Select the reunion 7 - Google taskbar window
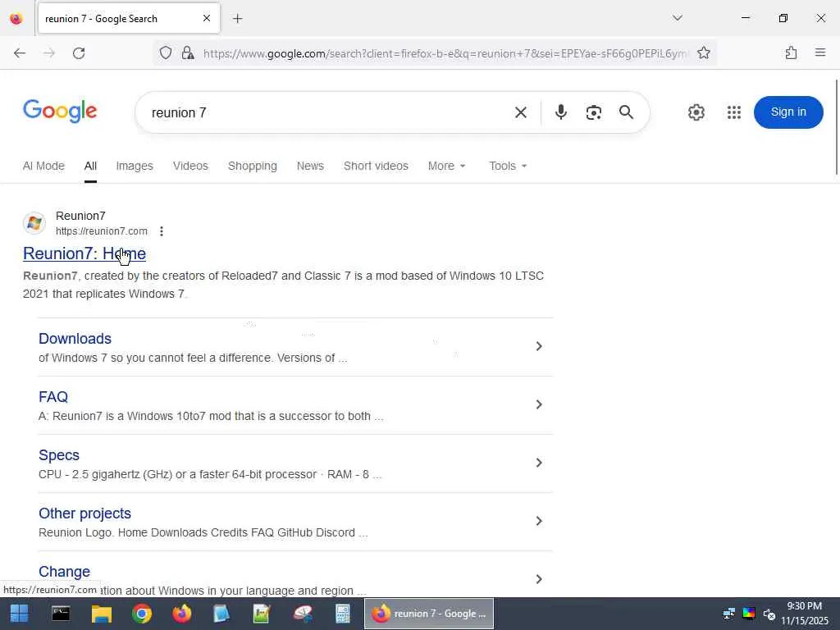 coord(429,614)
